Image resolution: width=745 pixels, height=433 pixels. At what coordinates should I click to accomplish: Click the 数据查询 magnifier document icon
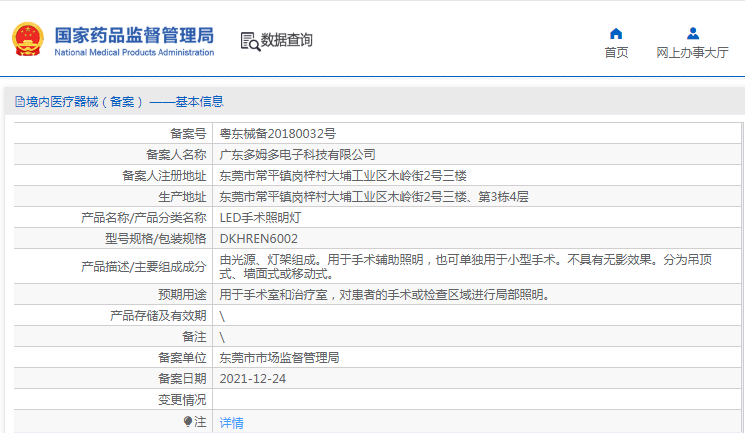[x=250, y=41]
